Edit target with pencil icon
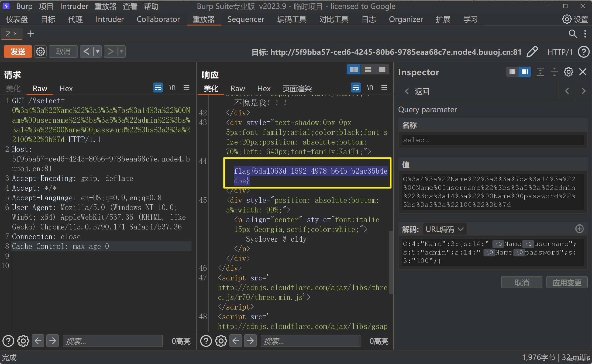The width and height of the screenshot is (592, 364). pos(532,52)
